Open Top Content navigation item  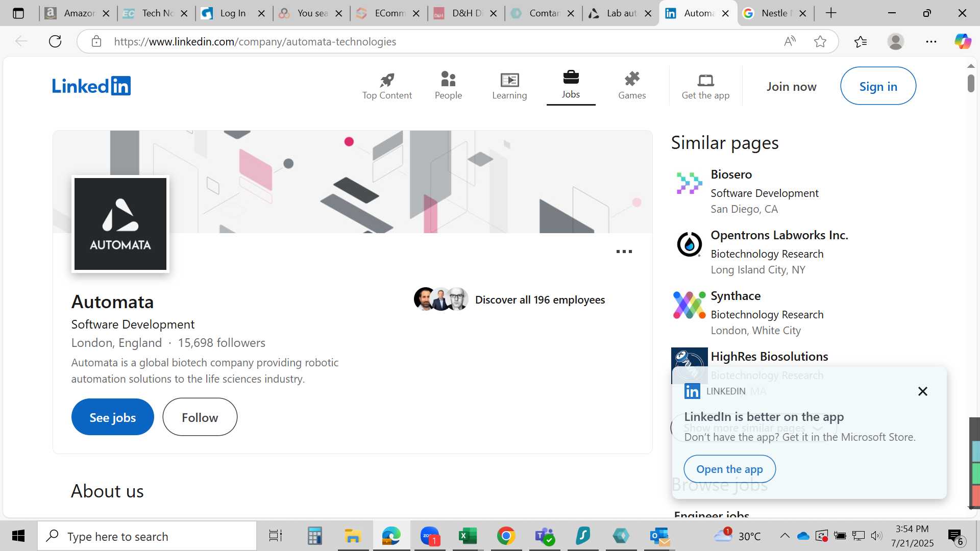pyautogui.click(x=387, y=86)
